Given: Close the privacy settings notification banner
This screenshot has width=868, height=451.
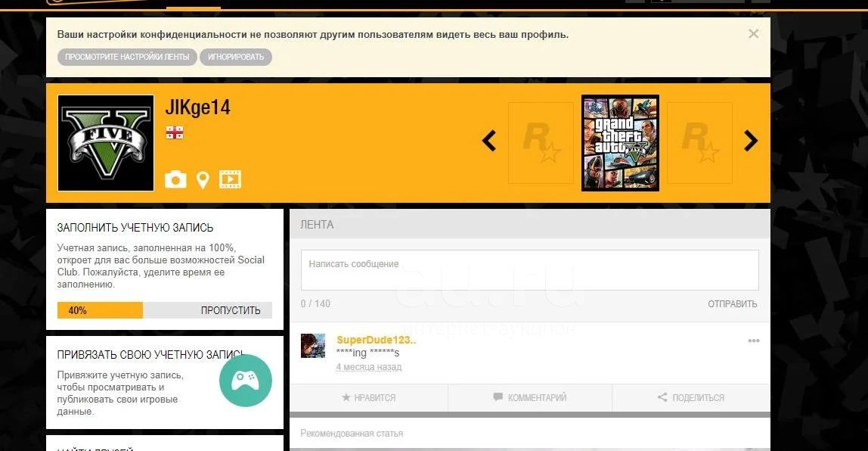Looking at the screenshot, I should pyautogui.click(x=753, y=34).
